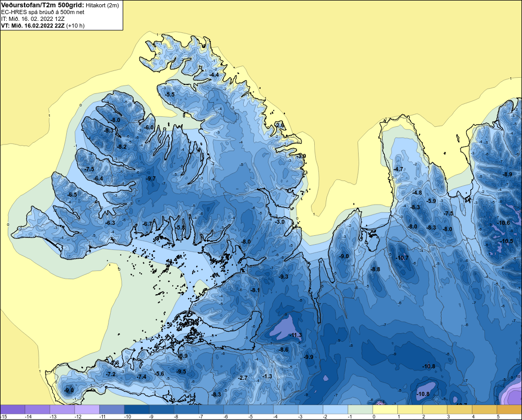Image resolution: width=522 pixels, height=420 pixels.
Task: Click the 3 to 4 legend swatch
Action: tap(460, 410)
